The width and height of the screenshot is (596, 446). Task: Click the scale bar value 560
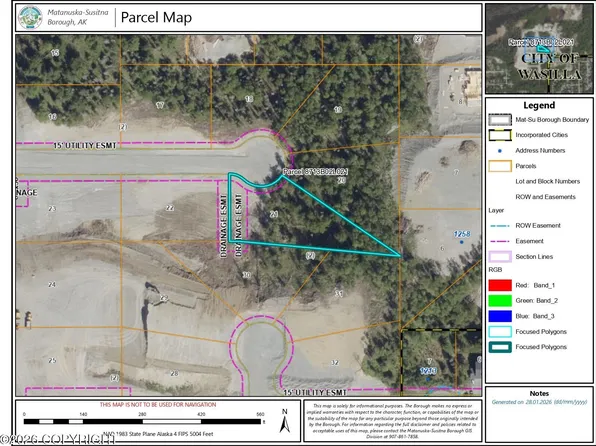pos(260,414)
